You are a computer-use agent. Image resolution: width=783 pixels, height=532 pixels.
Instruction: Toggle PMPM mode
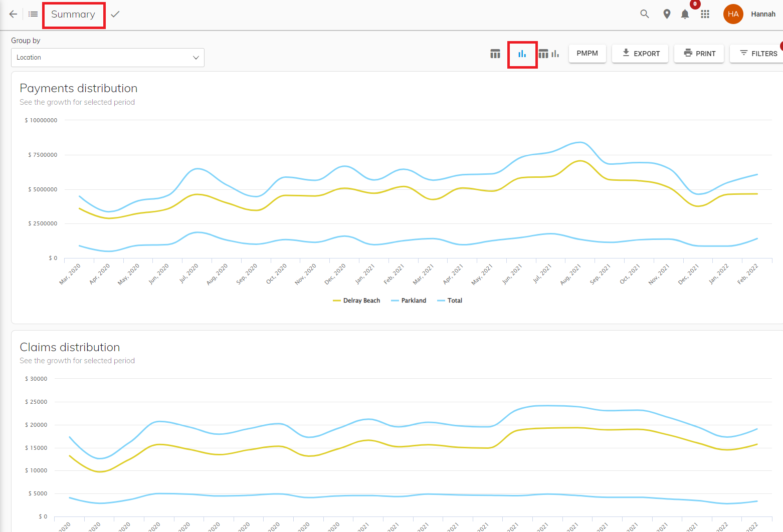coord(588,53)
